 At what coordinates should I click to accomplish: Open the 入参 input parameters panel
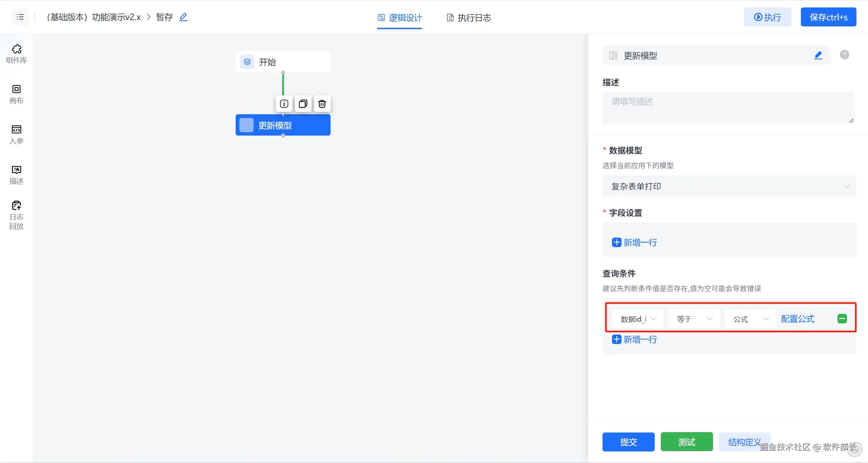pos(16,134)
